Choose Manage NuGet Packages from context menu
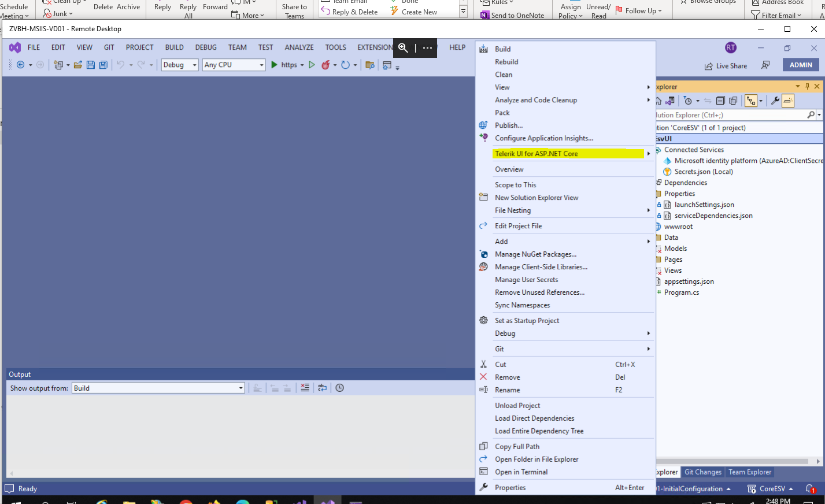Screen dimensions: 825x504 pyautogui.click(x=535, y=254)
